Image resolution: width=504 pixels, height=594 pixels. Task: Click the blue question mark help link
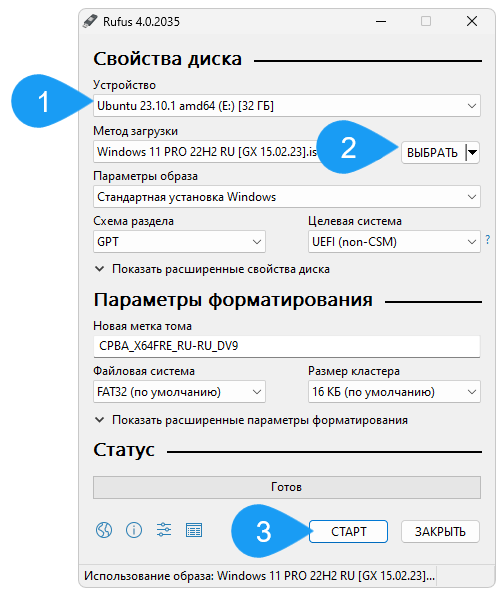[487, 239]
